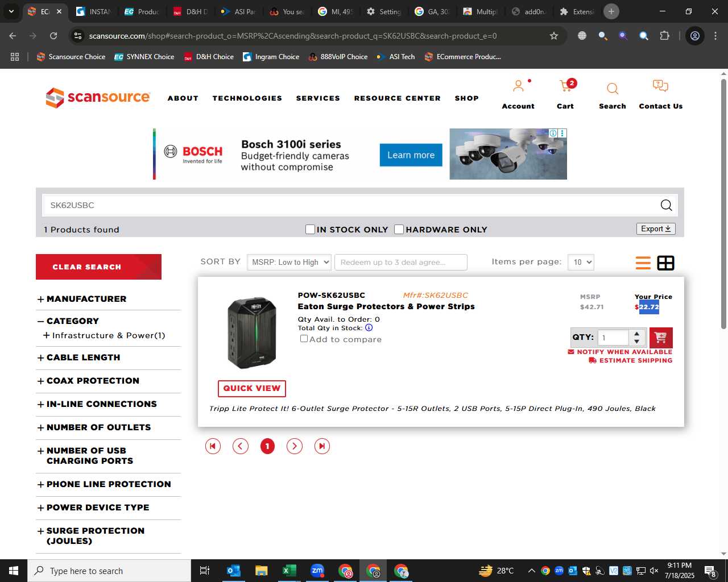Click the QUICK VIEW button
The image size is (728, 582).
point(252,388)
